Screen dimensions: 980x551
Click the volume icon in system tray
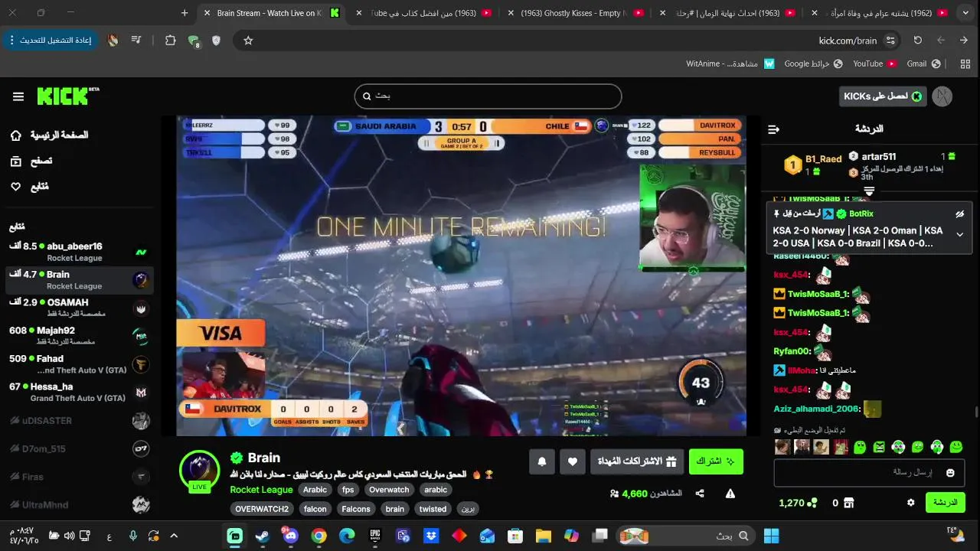[x=69, y=536]
